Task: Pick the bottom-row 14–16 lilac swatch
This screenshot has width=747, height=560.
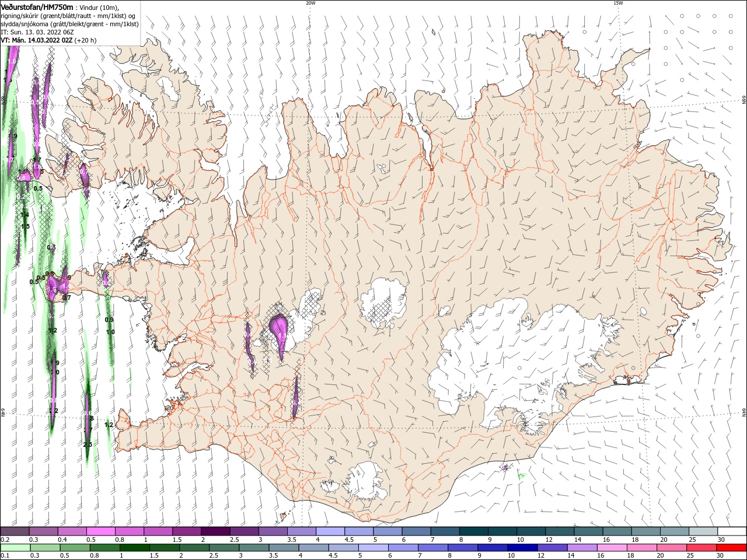Action: tap(582, 548)
